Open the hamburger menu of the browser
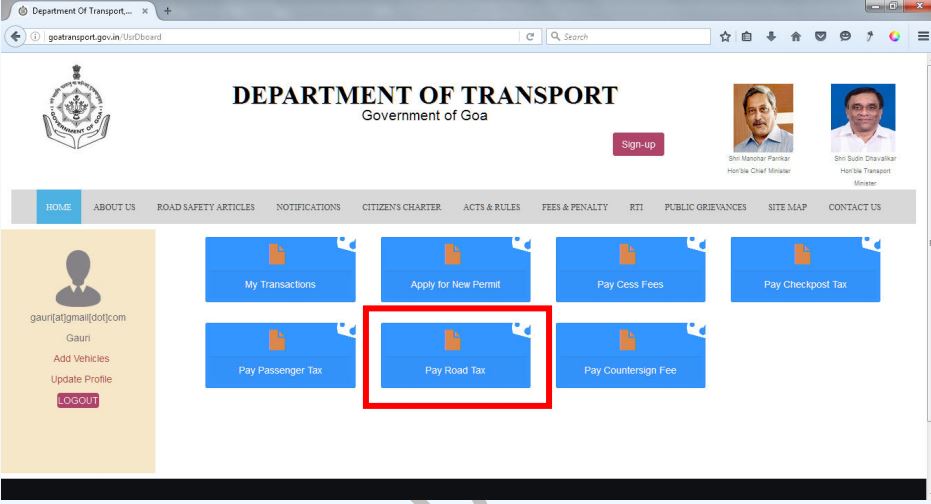This screenshot has height=504, width=931. (x=923, y=37)
